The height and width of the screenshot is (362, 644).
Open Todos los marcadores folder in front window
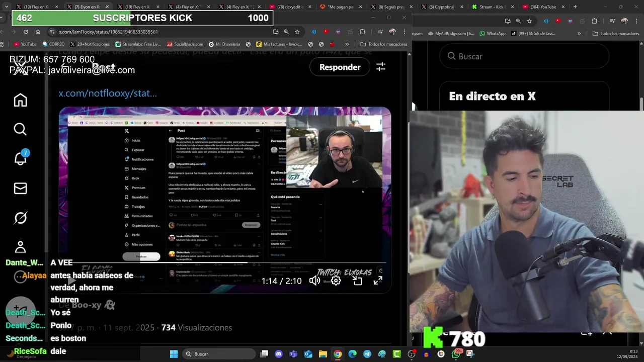pos(384,44)
